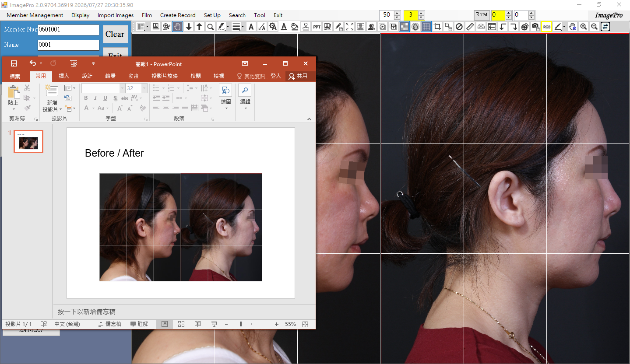
Task: Click the Rotat button
Action: [x=482, y=15]
